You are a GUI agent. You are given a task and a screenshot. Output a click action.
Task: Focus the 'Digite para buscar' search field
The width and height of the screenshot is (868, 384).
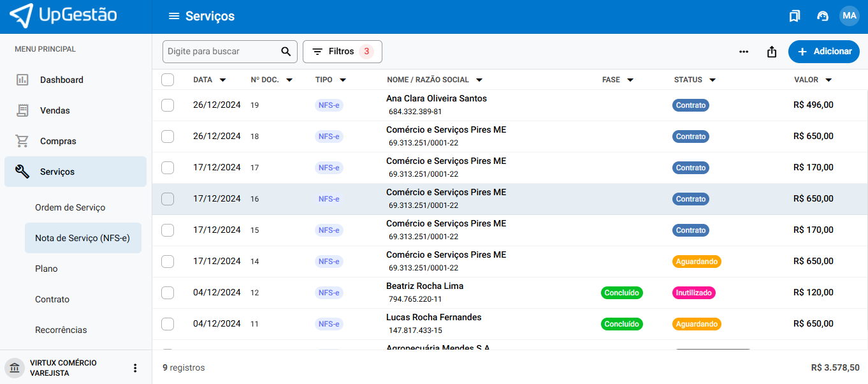[220, 52]
